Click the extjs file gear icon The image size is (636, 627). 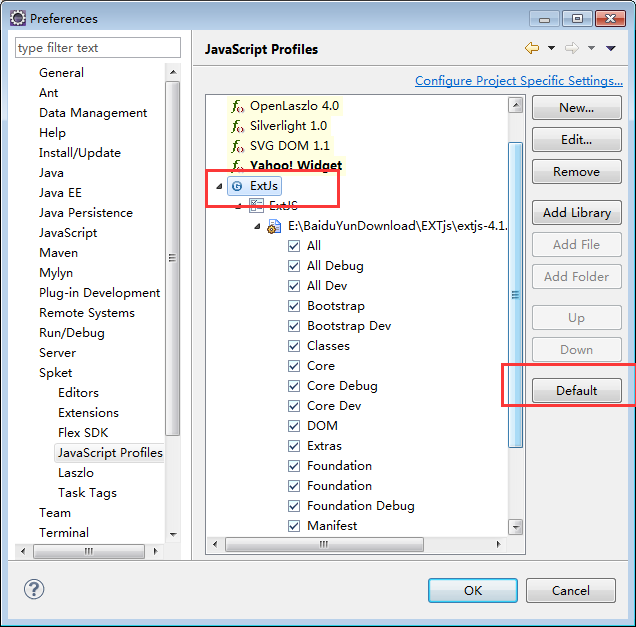tap(274, 226)
